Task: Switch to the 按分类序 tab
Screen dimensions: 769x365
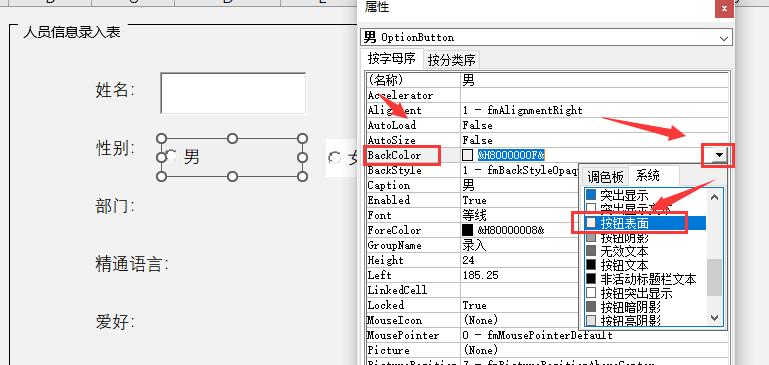Action: 451,60
